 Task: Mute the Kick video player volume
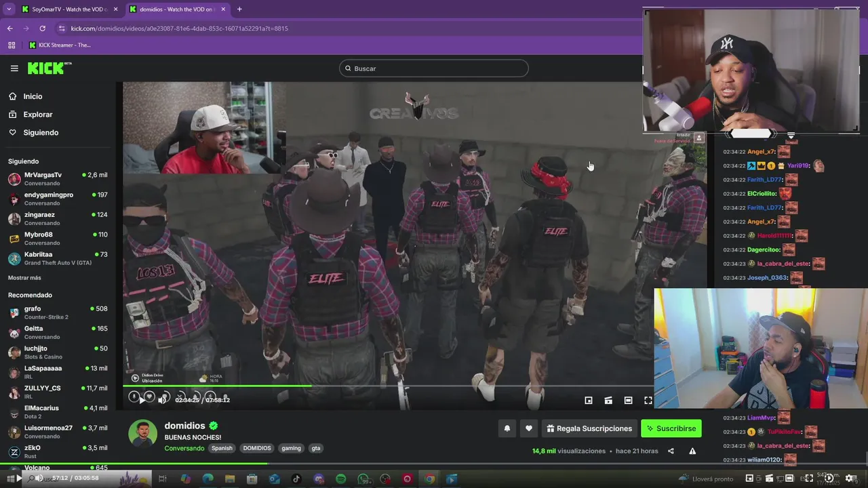(162, 400)
